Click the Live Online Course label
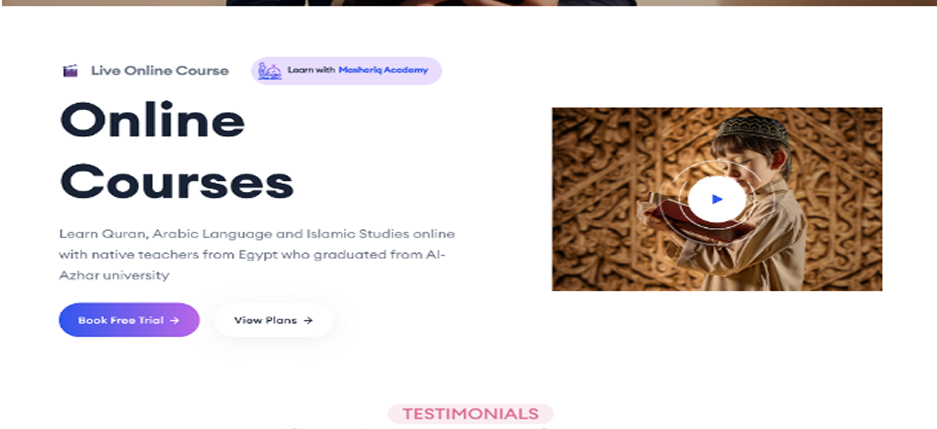 pyautogui.click(x=160, y=71)
